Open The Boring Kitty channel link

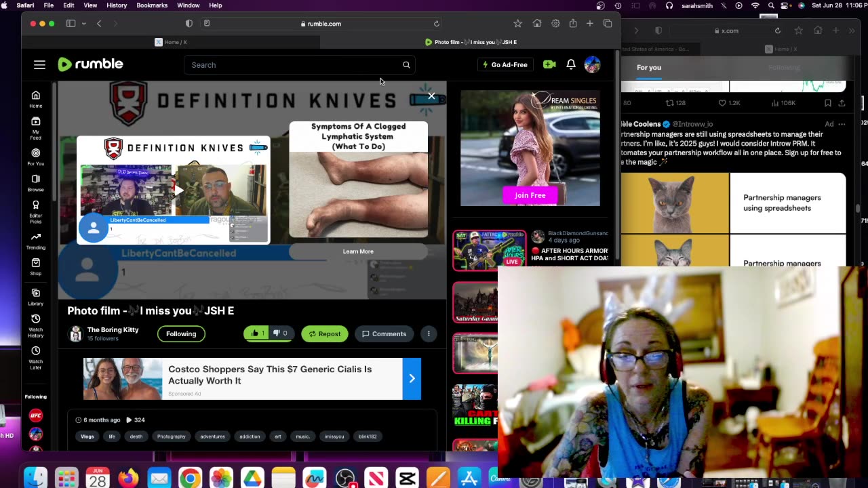click(x=113, y=329)
